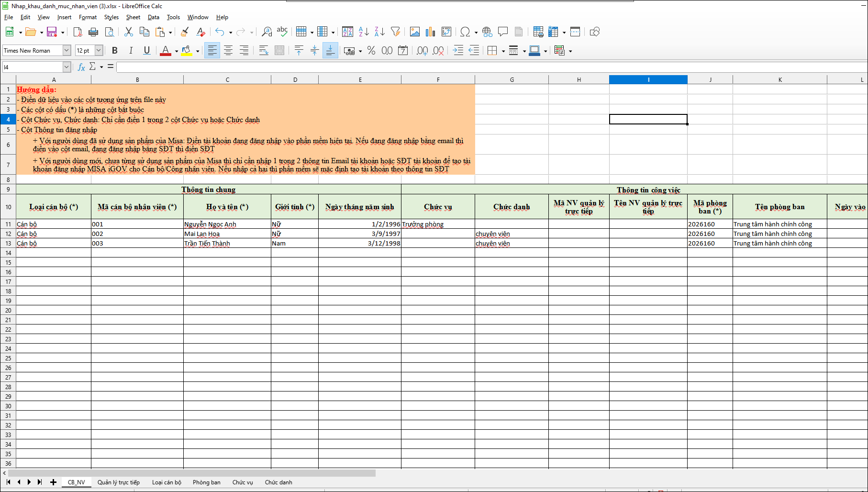Expand the background color palette arrow
Viewport: 868px width, 492px height.
[198, 51]
